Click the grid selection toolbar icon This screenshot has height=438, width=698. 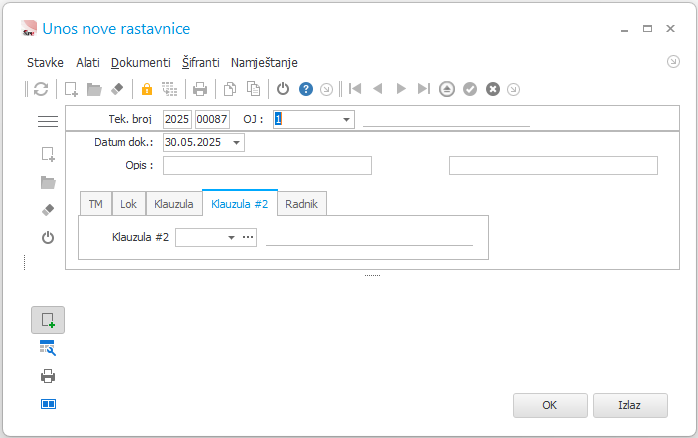(x=170, y=89)
